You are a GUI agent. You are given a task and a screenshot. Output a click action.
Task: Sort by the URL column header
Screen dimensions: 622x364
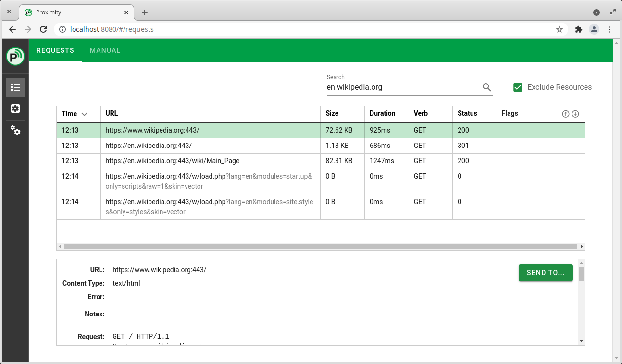click(x=211, y=114)
